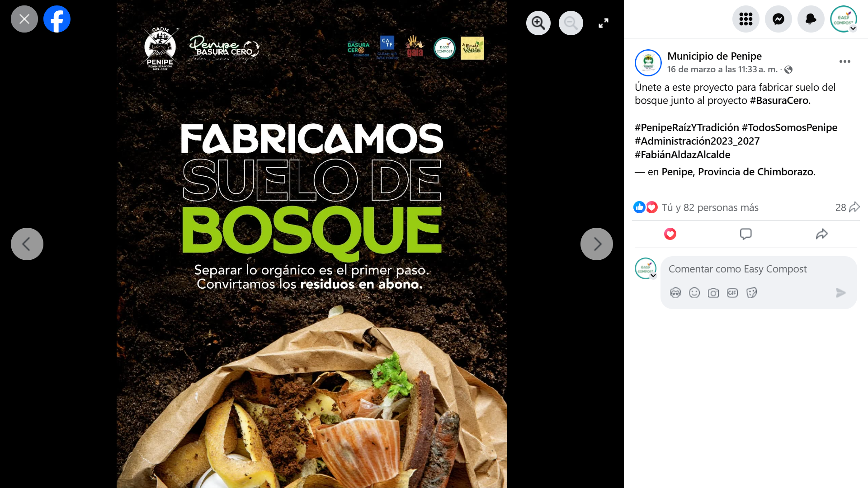868x488 pixels.
Task: Open the Facebook home logo
Action: 57,19
